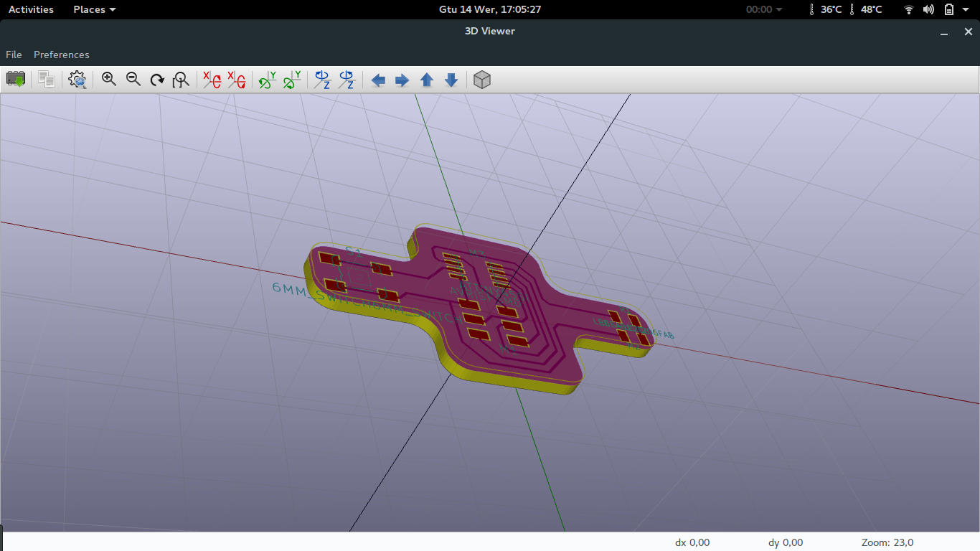This screenshot has width=980, height=551.
Task: Pan the view left with the arrow icon
Action: (x=378, y=80)
